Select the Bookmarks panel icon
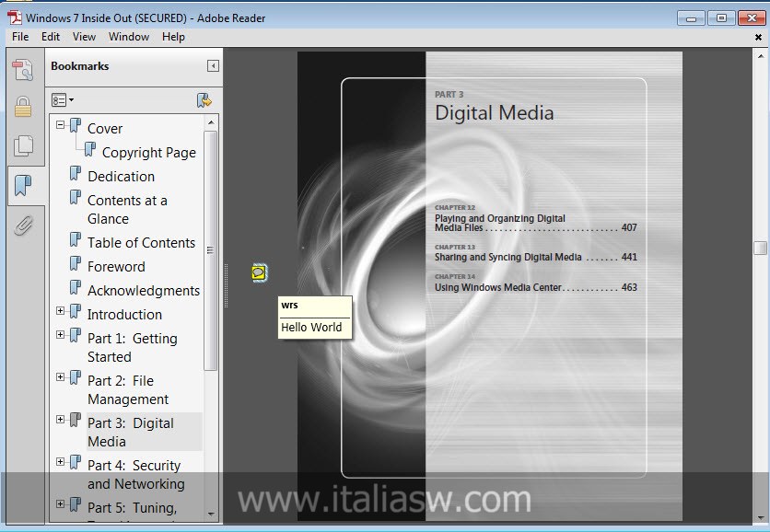Viewport: 770px width, 532px height. 23,186
